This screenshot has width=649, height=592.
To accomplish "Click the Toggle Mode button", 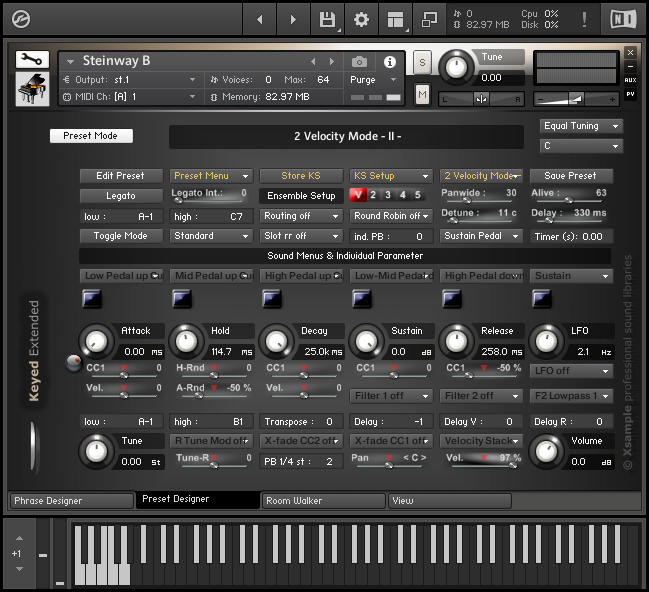I will coord(121,236).
